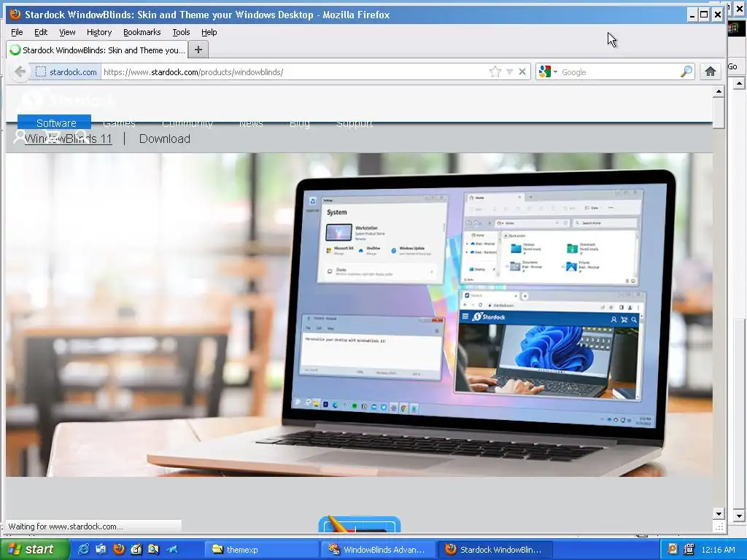Open the File menu
This screenshot has height=560, width=747.
coord(17,32)
